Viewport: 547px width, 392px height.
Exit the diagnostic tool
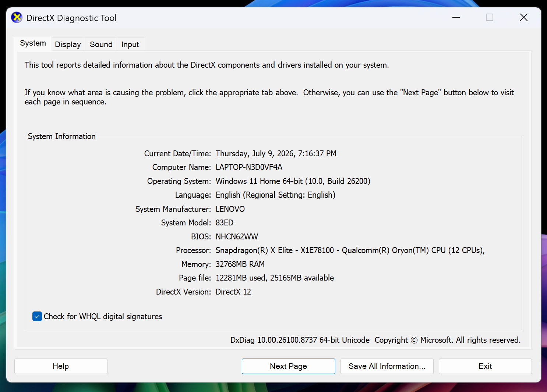coord(485,366)
